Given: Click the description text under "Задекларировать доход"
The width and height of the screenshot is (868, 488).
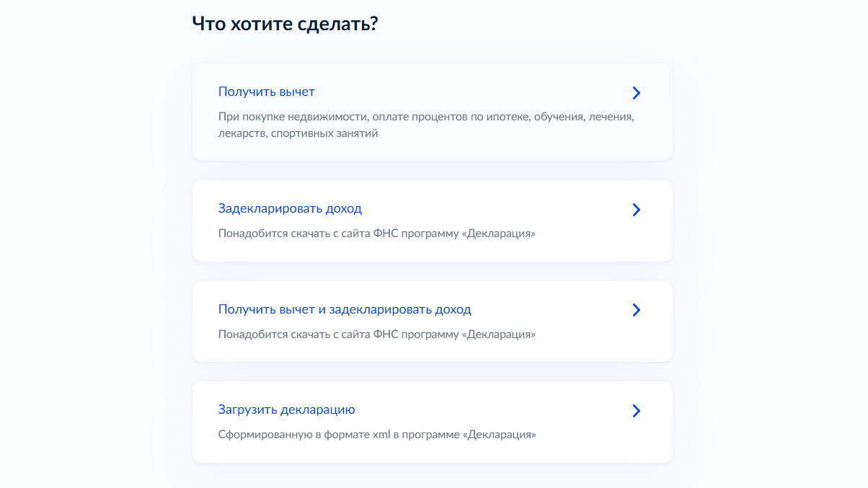Looking at the screenshot, I should [376, 234].
